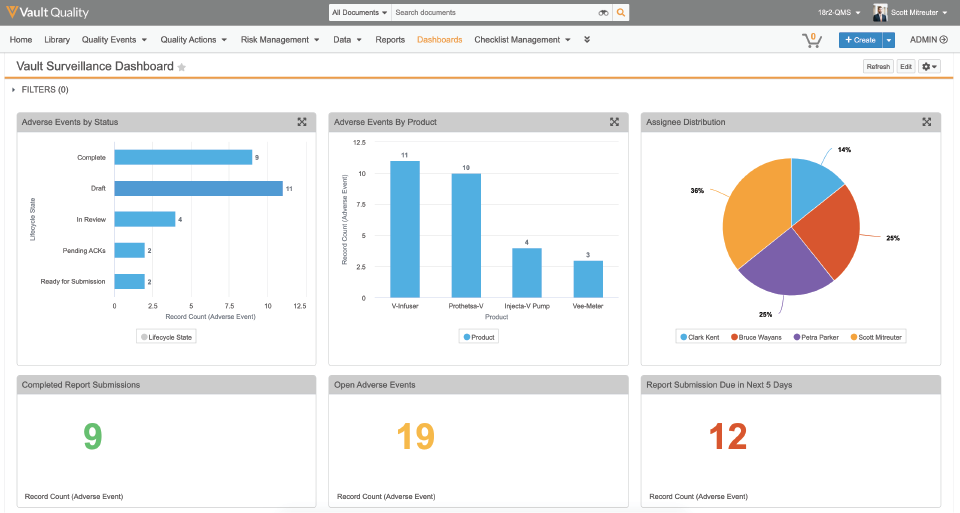Click the Edit dashboard button

(x=905, y=67)
